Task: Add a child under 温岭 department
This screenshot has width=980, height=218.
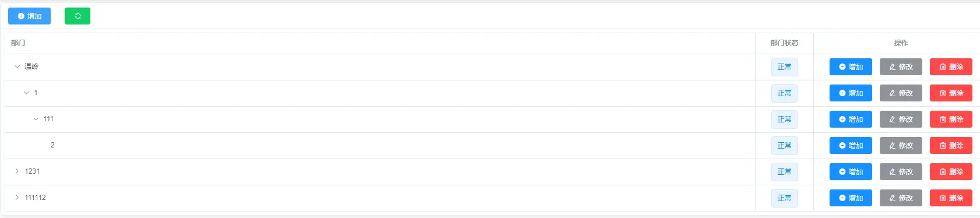Action: [x=851, y=67]
